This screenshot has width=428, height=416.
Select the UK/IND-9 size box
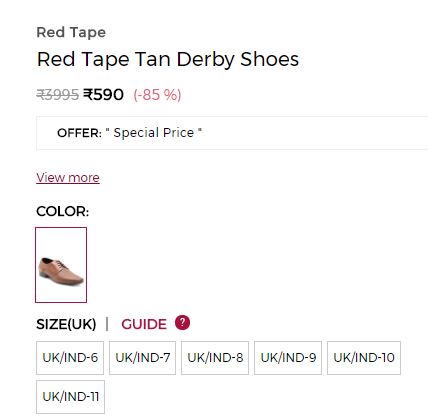pos(288,358)
